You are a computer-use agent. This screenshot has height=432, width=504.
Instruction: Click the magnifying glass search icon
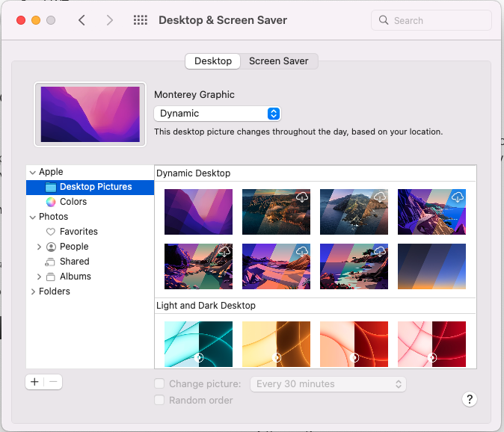click(x=383, y=20)
